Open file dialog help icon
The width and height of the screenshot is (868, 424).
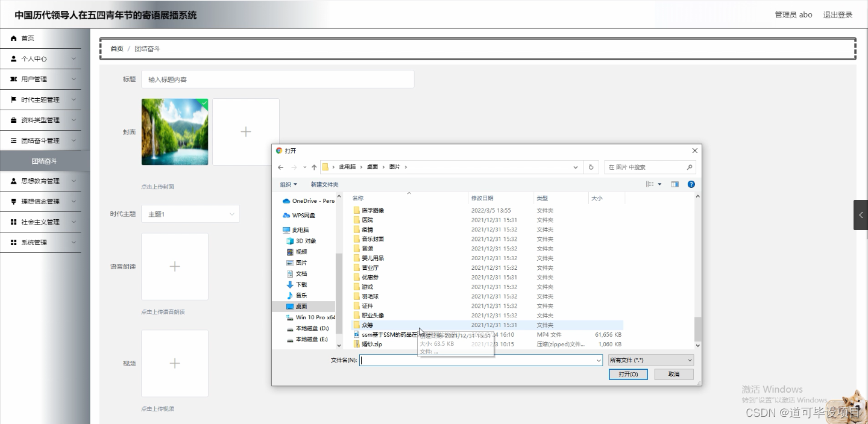691,184
